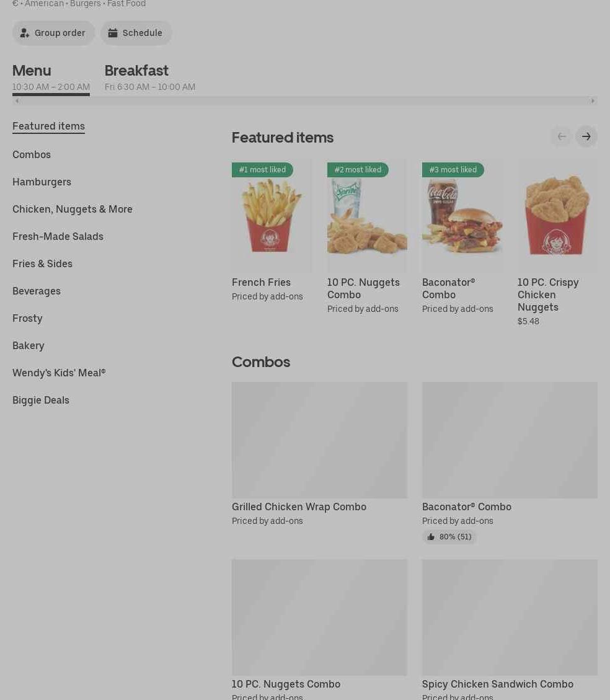
Task: Open the Spicy Chicken Sandwich Combo card
Action: tap(510, 629)
